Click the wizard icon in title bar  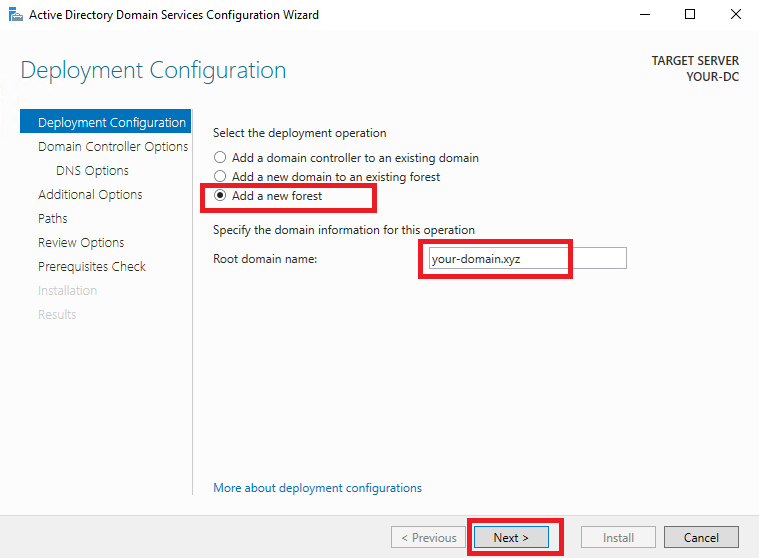[x=15, y=15]
